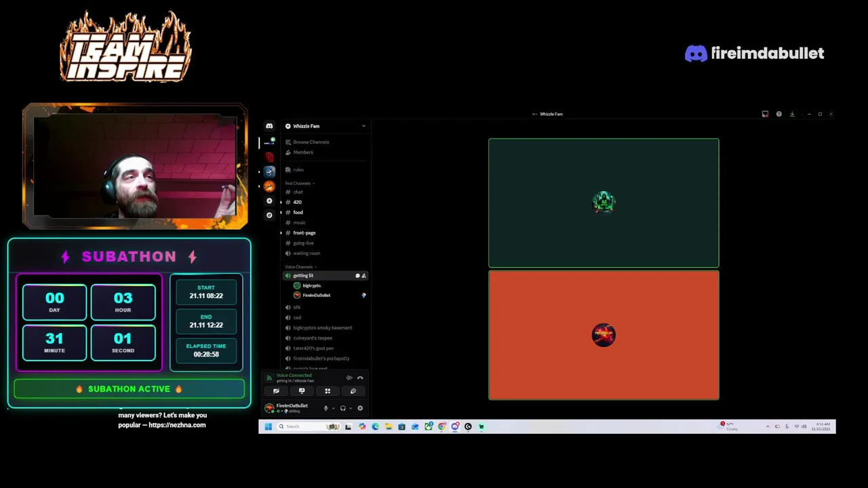Open the Windows Start button
The width and height of the screenshot is (868, 488).
click(x=269, y=426)
